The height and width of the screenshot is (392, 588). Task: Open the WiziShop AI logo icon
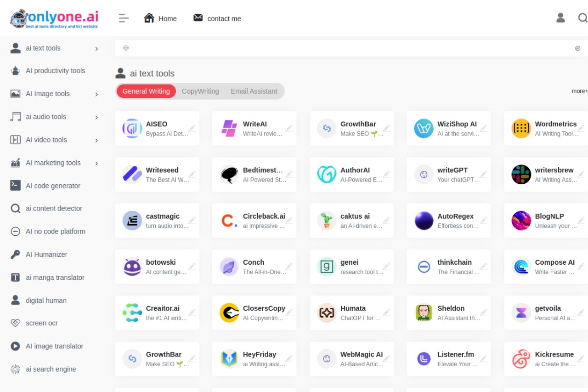pos(424,129)
